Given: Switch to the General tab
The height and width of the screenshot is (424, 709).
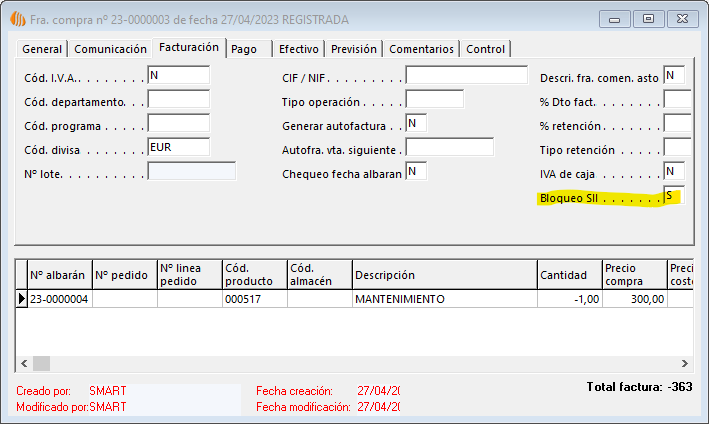Looking at the screenshot, I should click(x=42, y=49).
